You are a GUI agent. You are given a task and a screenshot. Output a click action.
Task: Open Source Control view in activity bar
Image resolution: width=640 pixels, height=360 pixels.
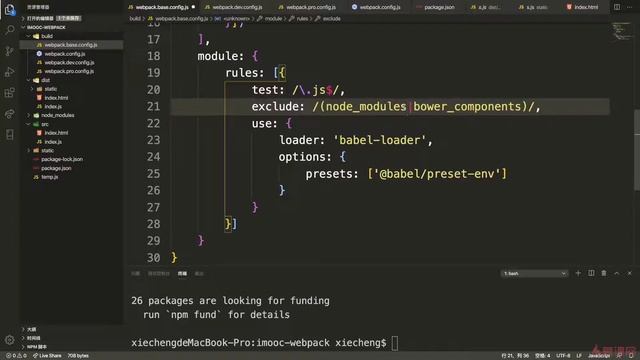click(9, 51)
